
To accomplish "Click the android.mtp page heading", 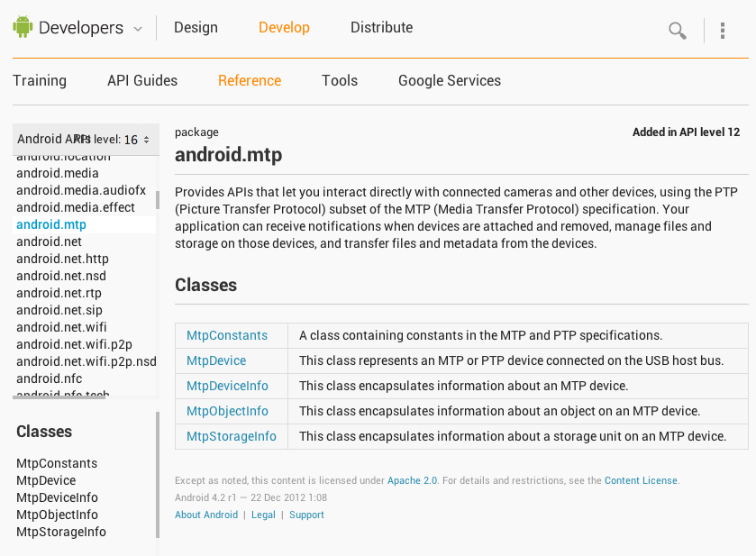I will 229,155.
